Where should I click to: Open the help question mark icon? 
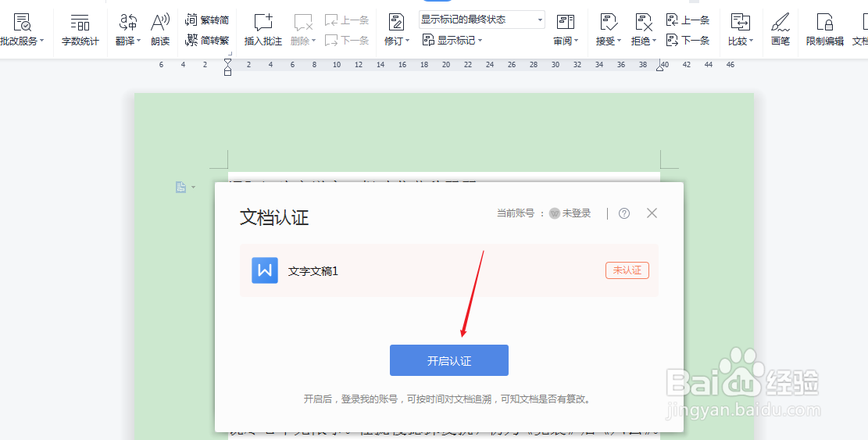[624, 213]
